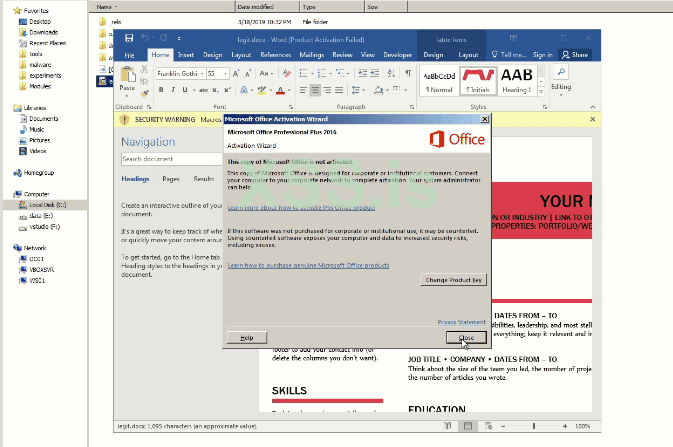
Task: Decrease paragraph indent
Action: coord(363,74)
